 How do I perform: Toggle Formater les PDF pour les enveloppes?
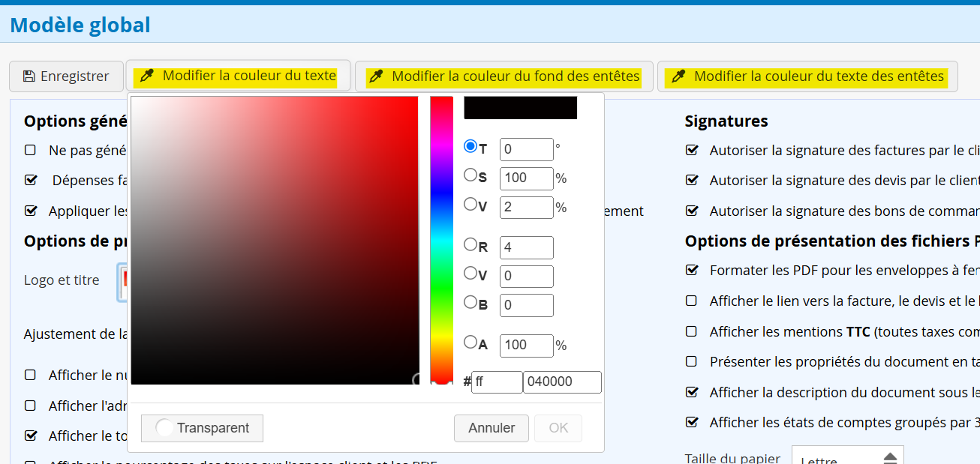pyautogui.click(x=692, y=270)
